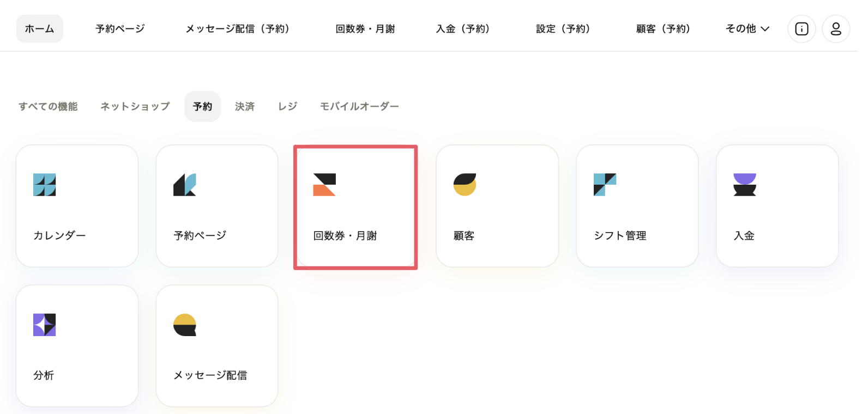868x414 pixels.
Task: Open the 入金 card icon
Action: pos(745,185)
